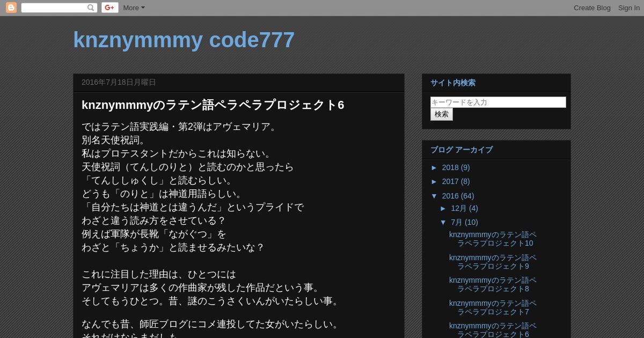Open the 2018 archive link
Image resolution: width=644 pixels, height=338 pixels.
click(x=450, y=167)
